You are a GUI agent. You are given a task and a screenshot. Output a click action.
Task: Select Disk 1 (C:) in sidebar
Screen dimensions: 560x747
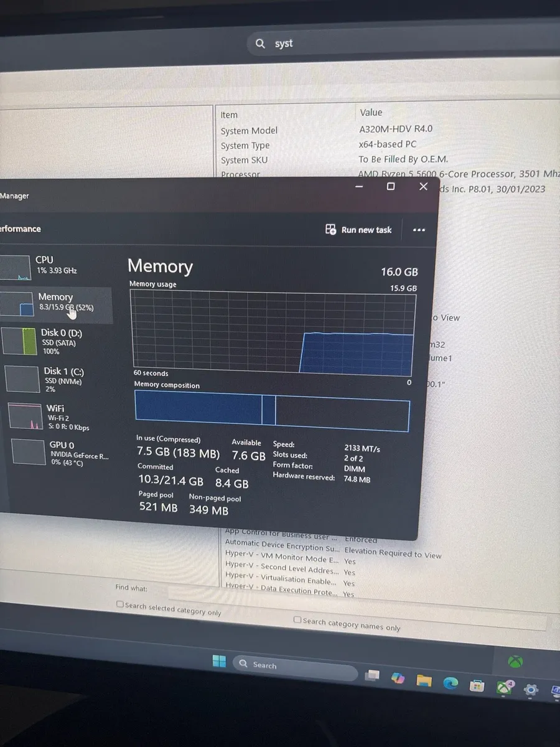pyautogui.click(x=56, y=379)
